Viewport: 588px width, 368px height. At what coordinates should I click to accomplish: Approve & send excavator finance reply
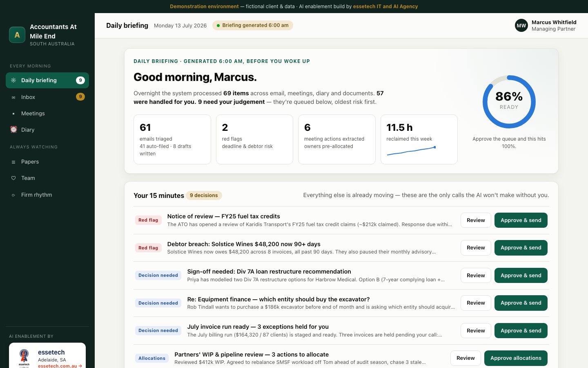(521, 303)
